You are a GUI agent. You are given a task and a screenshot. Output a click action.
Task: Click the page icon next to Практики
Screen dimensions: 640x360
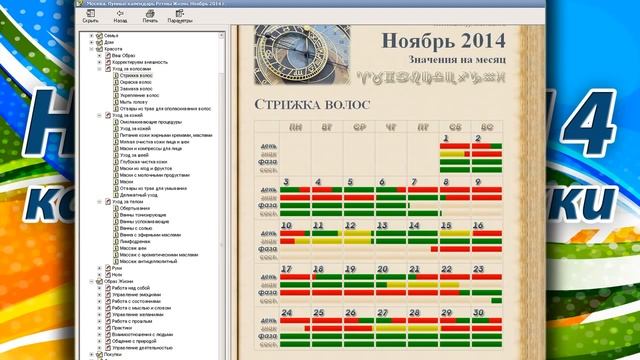[x=108, y=328]
